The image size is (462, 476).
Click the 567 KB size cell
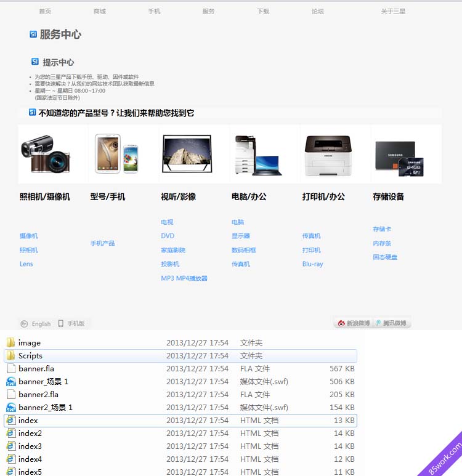(x=342, y=368)
